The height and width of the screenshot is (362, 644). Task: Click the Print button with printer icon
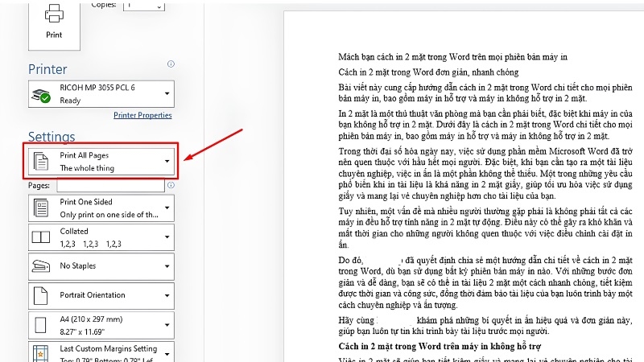pos(54,26)
